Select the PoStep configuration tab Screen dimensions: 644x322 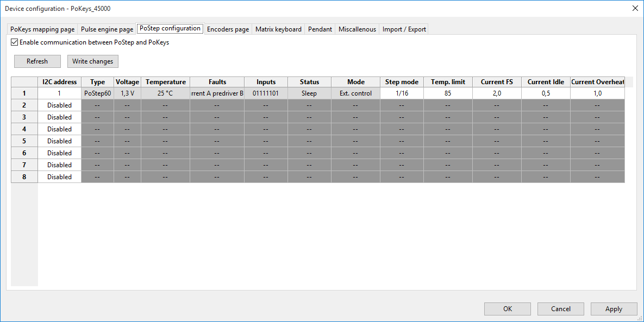point(170,28)
